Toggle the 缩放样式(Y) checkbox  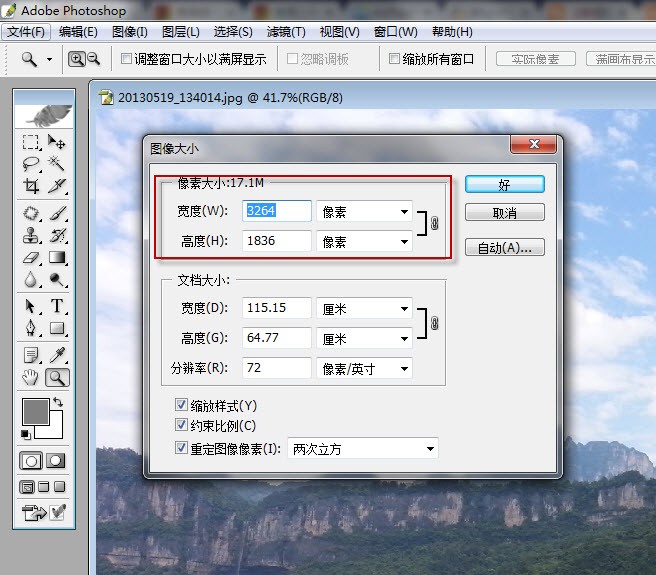(181, 405)
